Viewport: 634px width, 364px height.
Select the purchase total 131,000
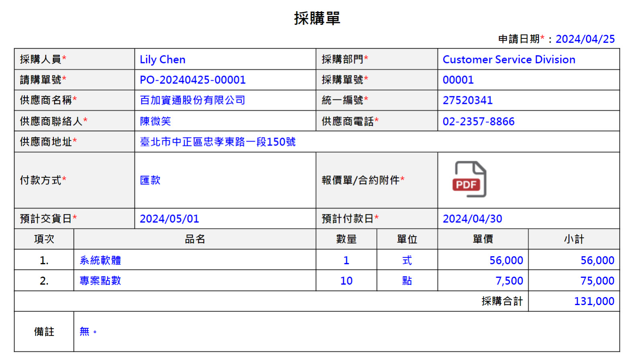point(594,301)
